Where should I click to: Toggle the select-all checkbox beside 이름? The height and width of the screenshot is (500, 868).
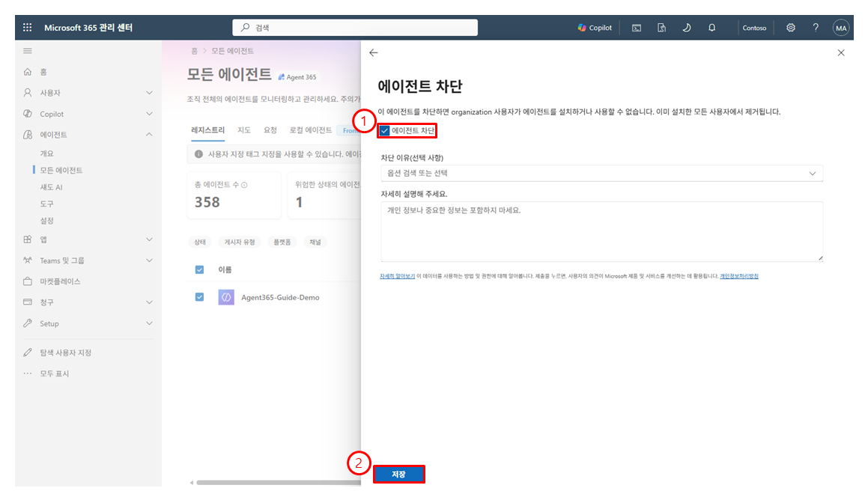click(200, 269)
